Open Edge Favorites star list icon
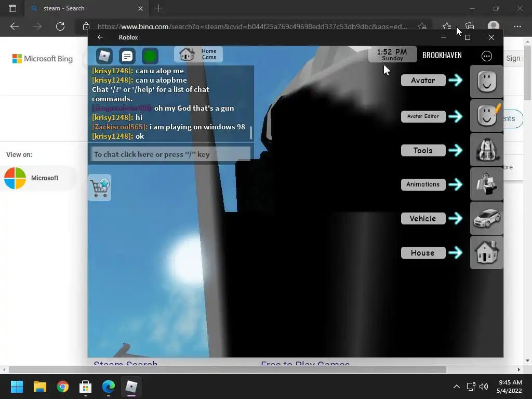 click(447, 26)
